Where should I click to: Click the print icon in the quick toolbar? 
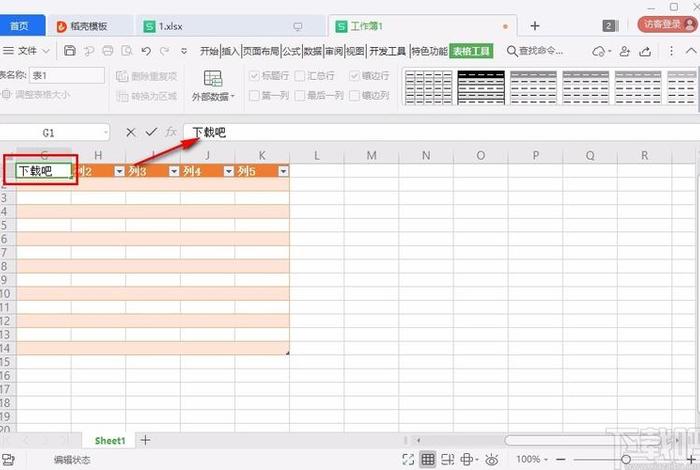point(108,51)
